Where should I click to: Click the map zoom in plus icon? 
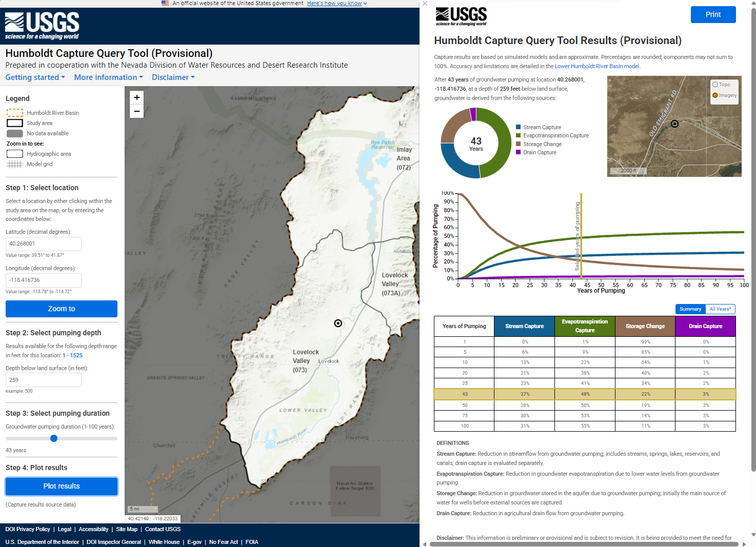(x=137, y=97)
